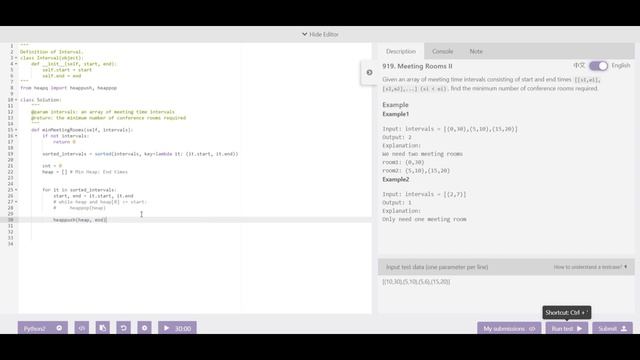
Task: Click the 'from heapq import heappush, heappop' line
Action: pos(69,88)
